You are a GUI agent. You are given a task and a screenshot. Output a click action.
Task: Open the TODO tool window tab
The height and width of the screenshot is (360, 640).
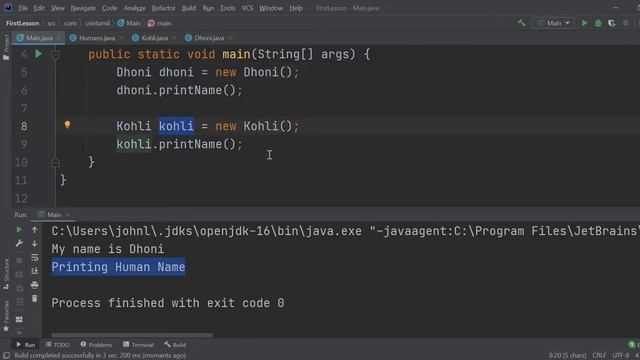click(x=58, y=345)
